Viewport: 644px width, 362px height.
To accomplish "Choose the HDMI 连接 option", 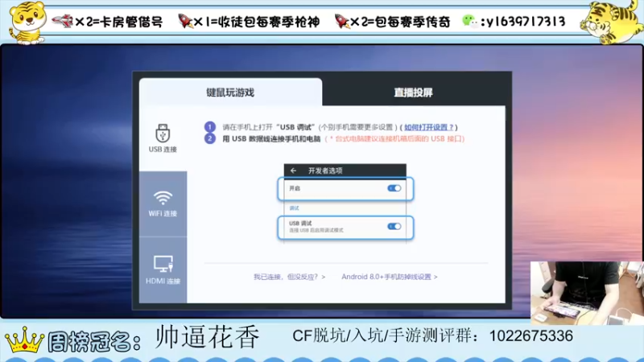I will point(163,269).
